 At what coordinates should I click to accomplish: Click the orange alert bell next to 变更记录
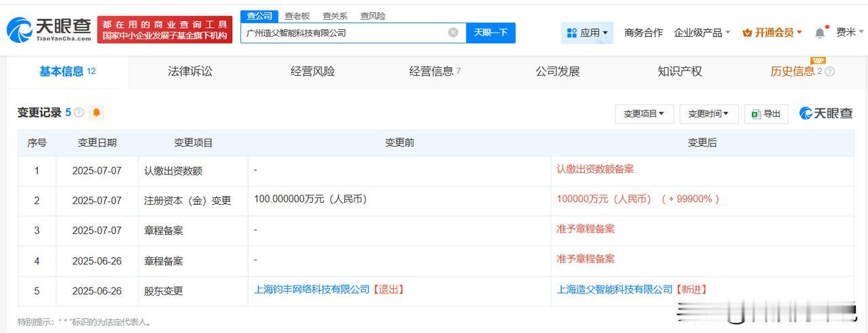[96, 113]
